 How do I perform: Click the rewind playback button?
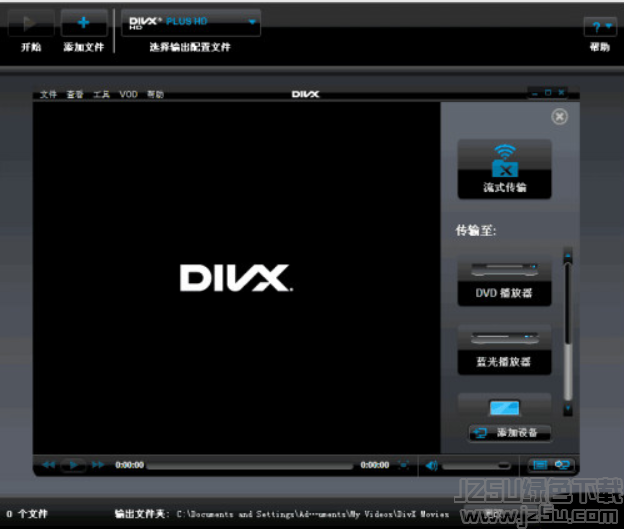coord(48,465)
